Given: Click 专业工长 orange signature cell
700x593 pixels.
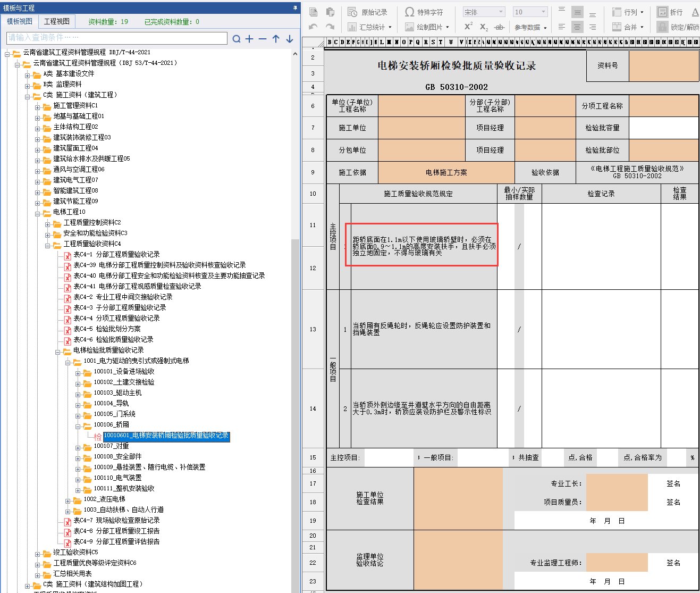Looking at the screenshot, I should coord(617,483).
